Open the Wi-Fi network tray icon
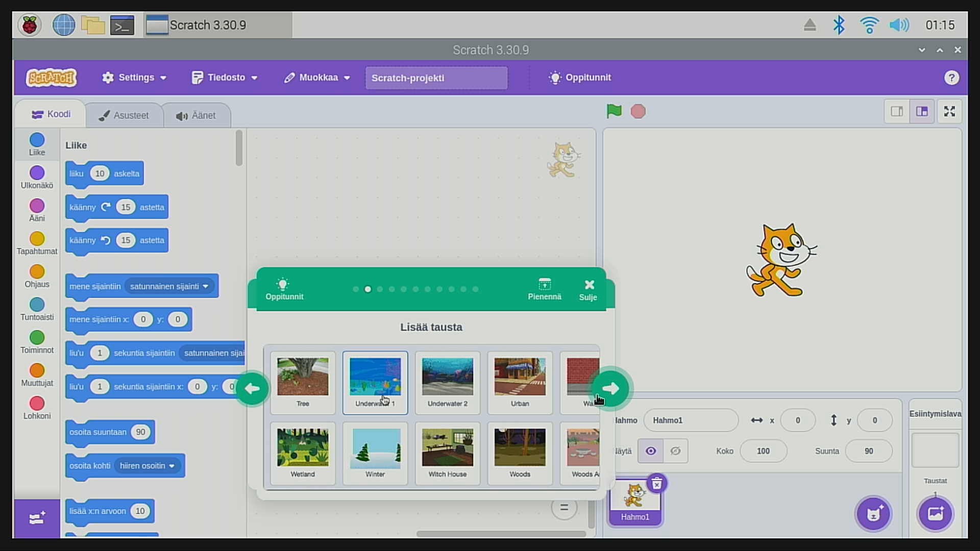Screen dimensions: 980x551 (x=869, y=25)
